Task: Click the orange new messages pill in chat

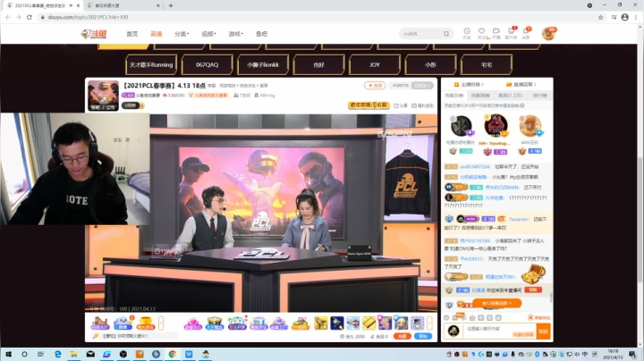Action: (497, 303)
